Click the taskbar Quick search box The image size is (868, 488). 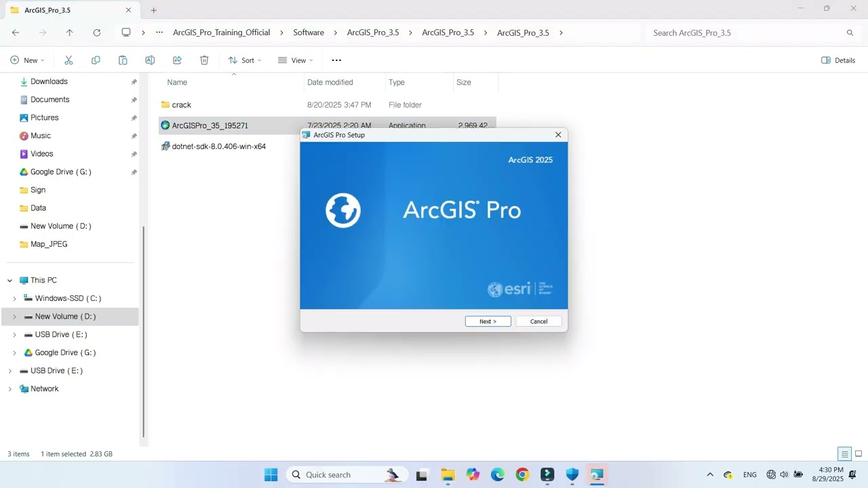pyautogui.click(x=347, y=474)
